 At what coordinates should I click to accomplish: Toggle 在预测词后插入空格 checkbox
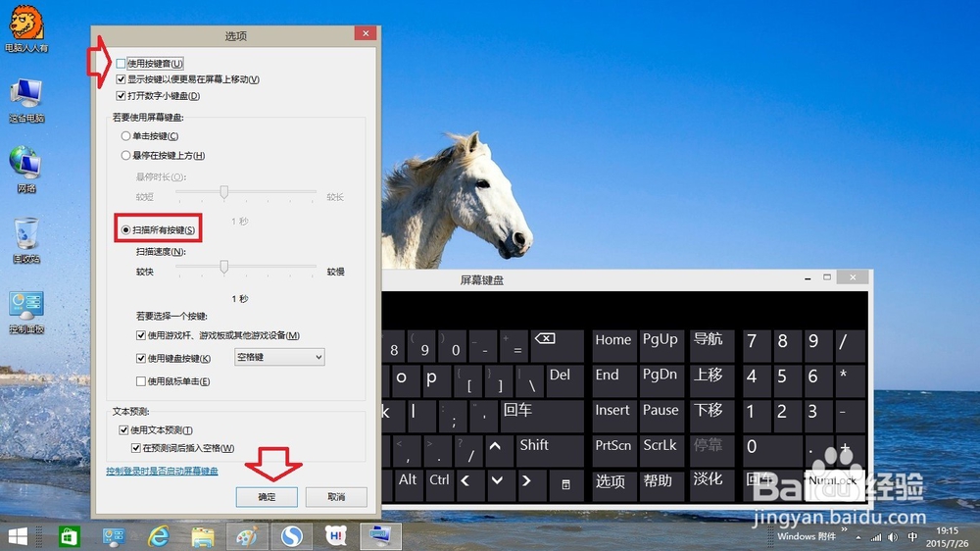coord(135,448)
